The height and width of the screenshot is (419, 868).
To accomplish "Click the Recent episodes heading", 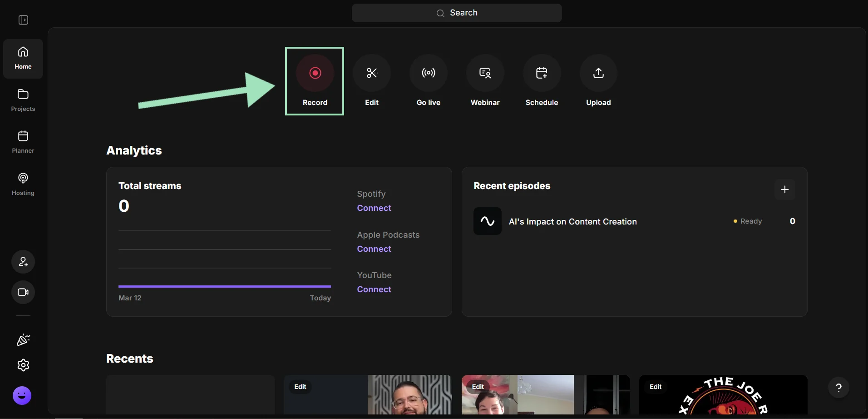I will [x=512, y=186].
